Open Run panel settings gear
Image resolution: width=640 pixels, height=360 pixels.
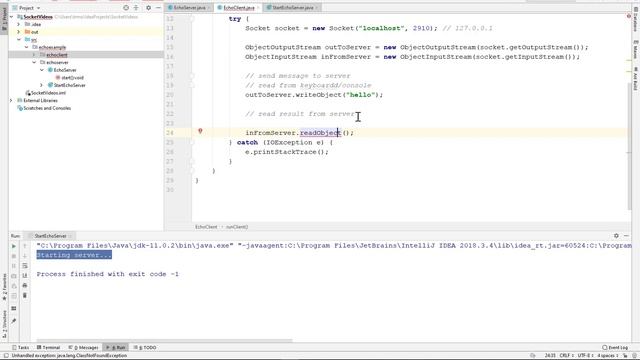coord(616,236)
